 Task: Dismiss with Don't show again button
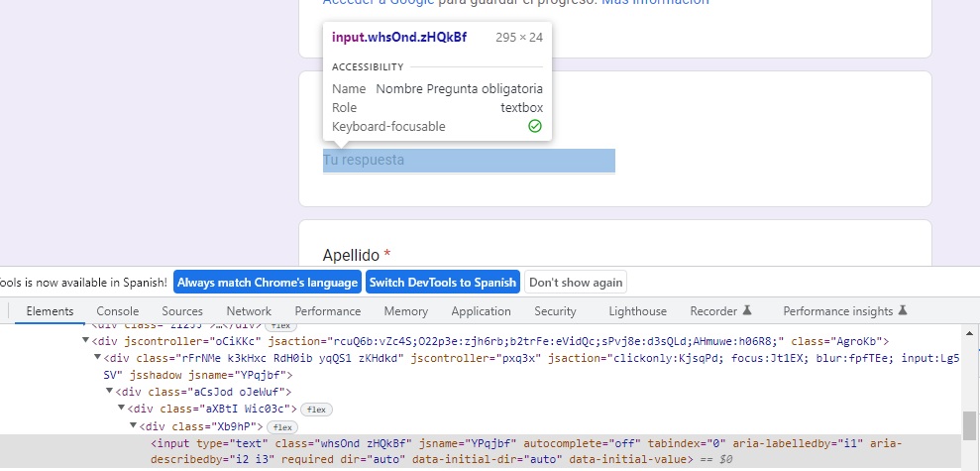(x=576, y=283)
